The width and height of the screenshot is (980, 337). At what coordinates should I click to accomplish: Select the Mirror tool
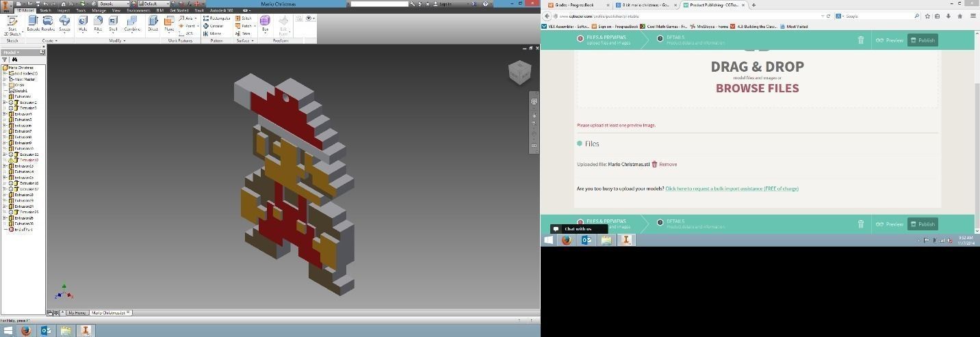click(213, 33)
